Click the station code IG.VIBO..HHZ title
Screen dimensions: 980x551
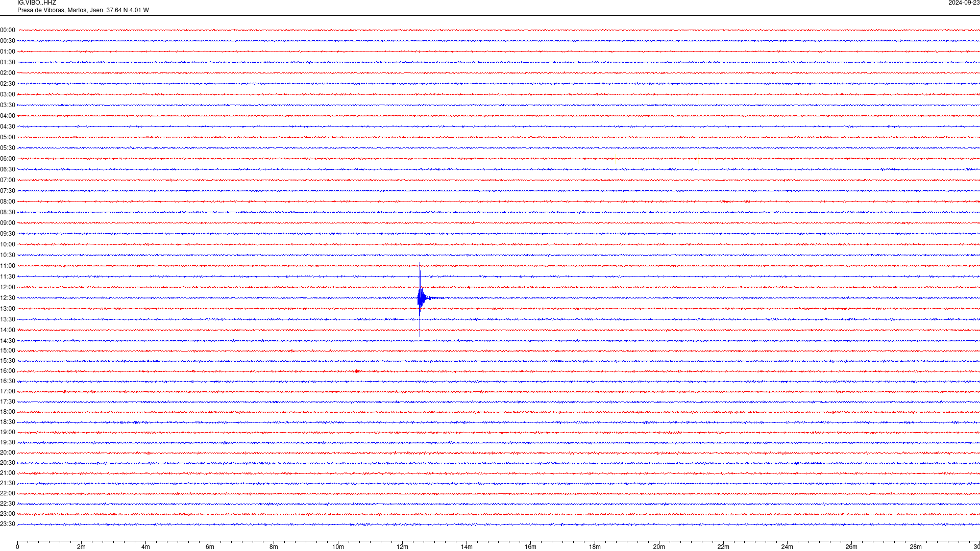click(37, 3)
